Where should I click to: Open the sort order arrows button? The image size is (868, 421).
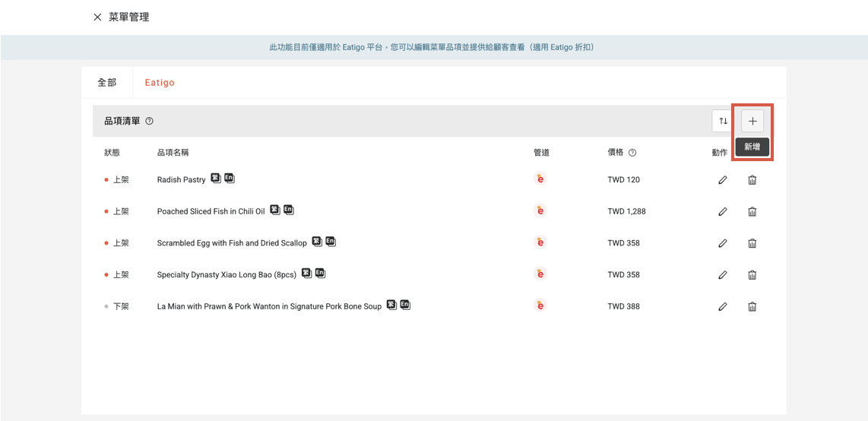click(x=723, y=121)
